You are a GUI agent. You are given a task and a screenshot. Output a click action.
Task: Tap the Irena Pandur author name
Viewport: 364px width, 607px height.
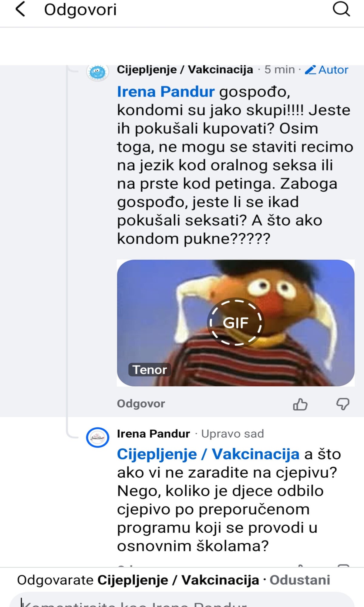[x=153, y=434]
